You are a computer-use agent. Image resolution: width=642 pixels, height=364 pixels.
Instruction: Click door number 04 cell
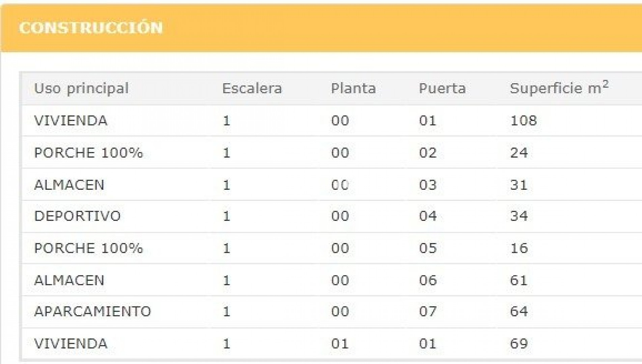click(x=428, y=216)
